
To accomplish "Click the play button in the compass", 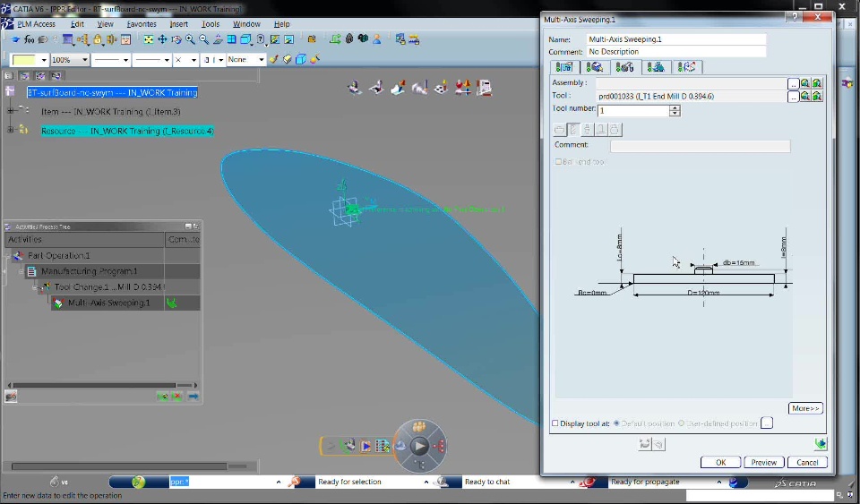I will click(419, 446).
